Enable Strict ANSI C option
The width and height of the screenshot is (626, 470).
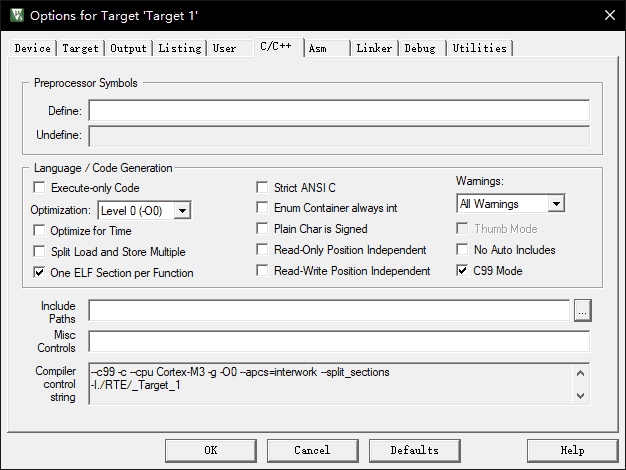pyautogui.click(x=264, y=188)
